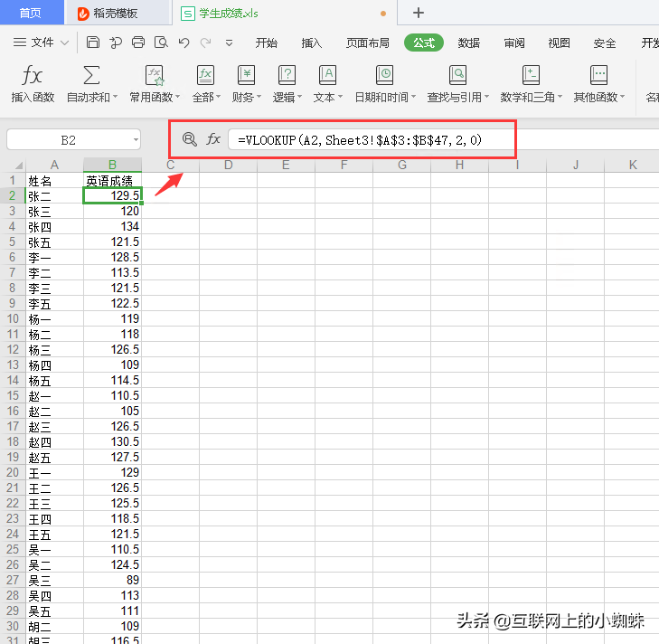Click the AutoSum sigma icon

pyautogui.click(x=91, y=76)
